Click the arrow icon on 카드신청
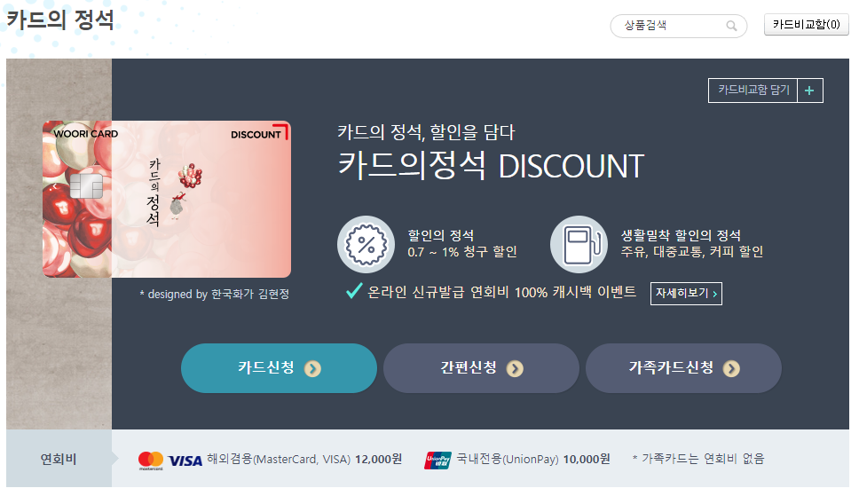This screenshot has height=504, width=859. pos(313,369)
